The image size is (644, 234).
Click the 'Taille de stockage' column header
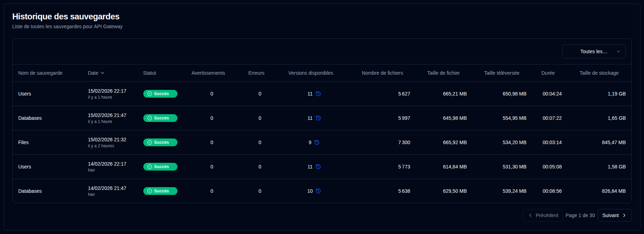pyautogui.click(x=599, y=73)
